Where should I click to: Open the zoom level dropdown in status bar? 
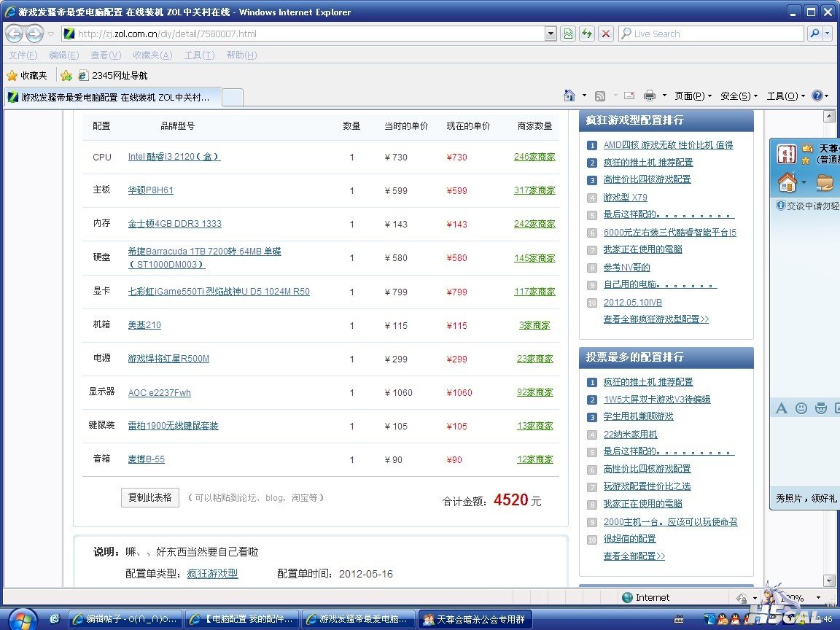818,597
